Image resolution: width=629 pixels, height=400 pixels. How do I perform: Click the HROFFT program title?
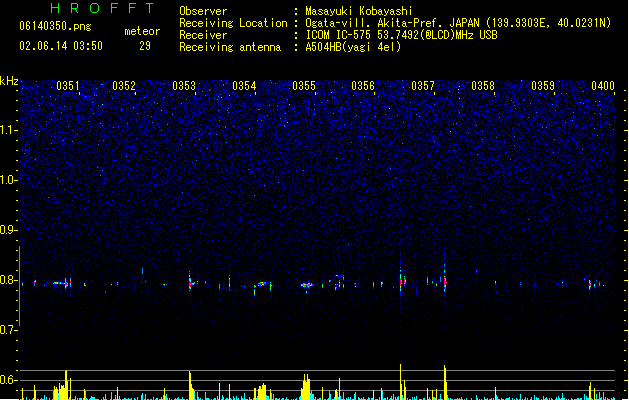click(102, 8)
